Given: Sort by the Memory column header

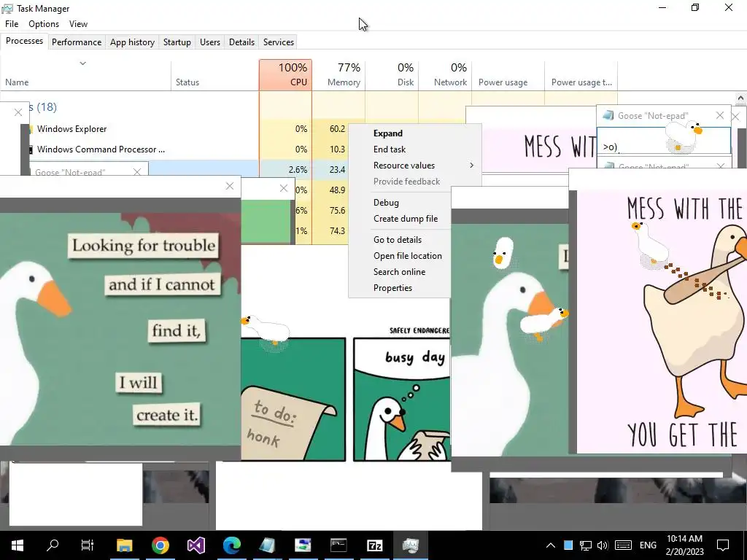Looking at the screenshot, I should pos(338,75).
